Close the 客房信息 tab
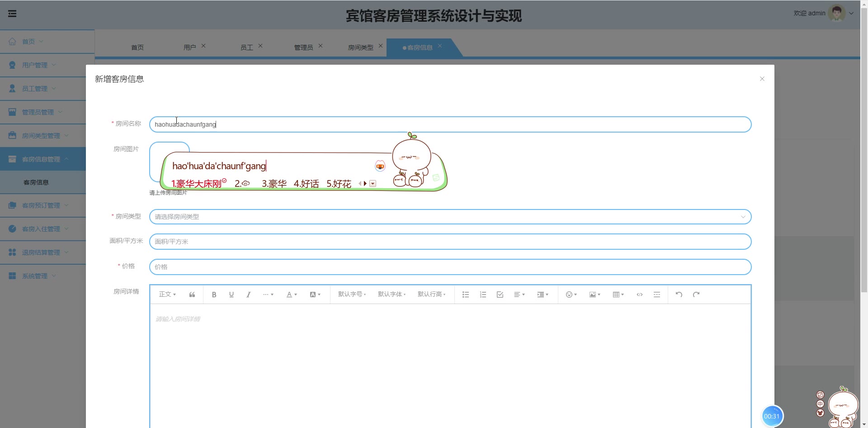868x428 pixels. tap(440, 46)
